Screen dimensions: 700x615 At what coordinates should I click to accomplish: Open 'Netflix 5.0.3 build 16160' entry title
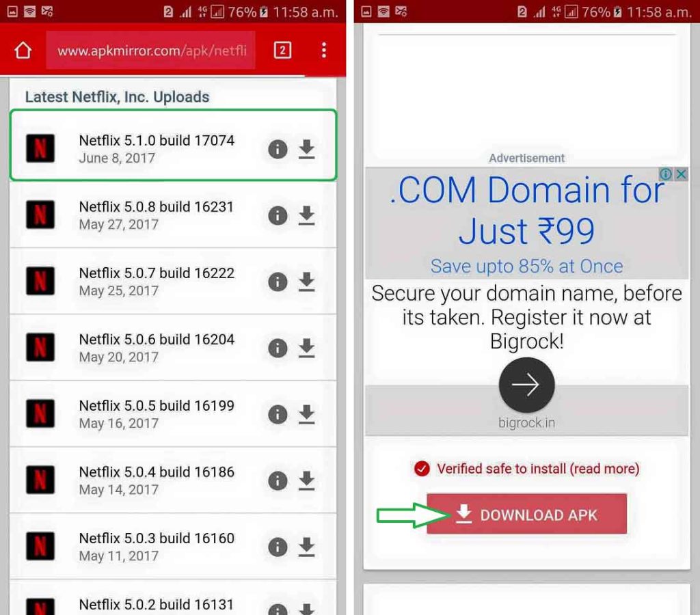coord(157,538)
